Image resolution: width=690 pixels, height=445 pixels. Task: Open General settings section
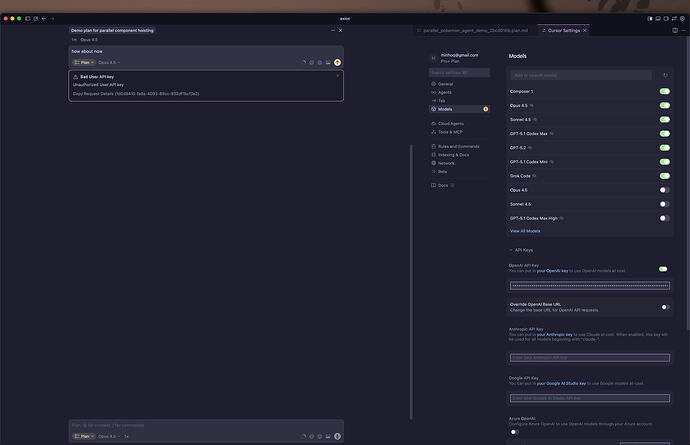[x=459, y=84]
